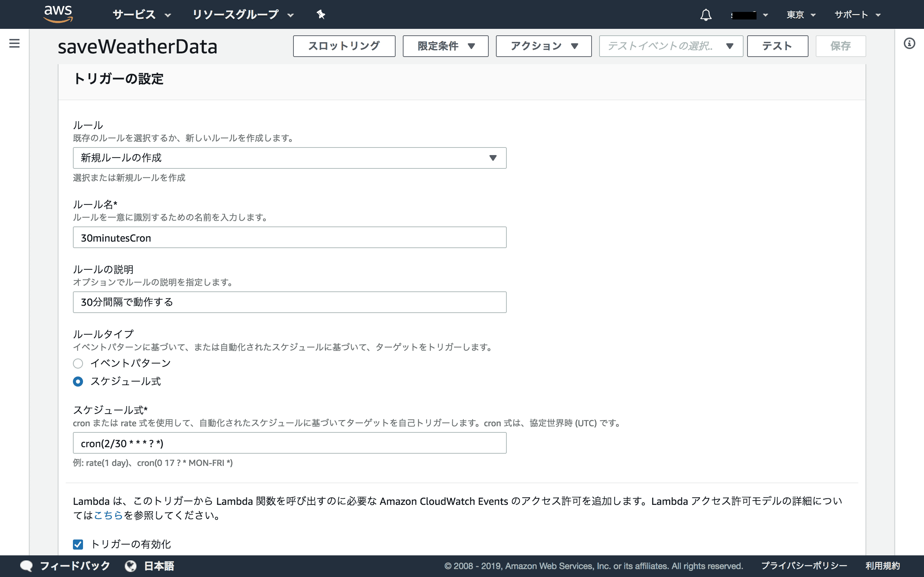Screen dimensions: 924x577
Task: Click the support menu icon
Action: (x=858, y=13)
